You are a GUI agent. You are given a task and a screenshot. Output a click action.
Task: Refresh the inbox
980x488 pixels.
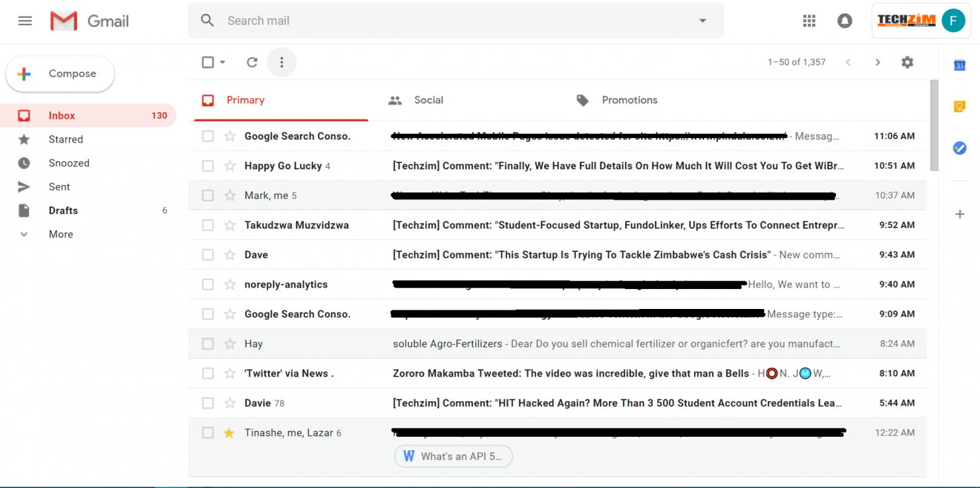252,62
